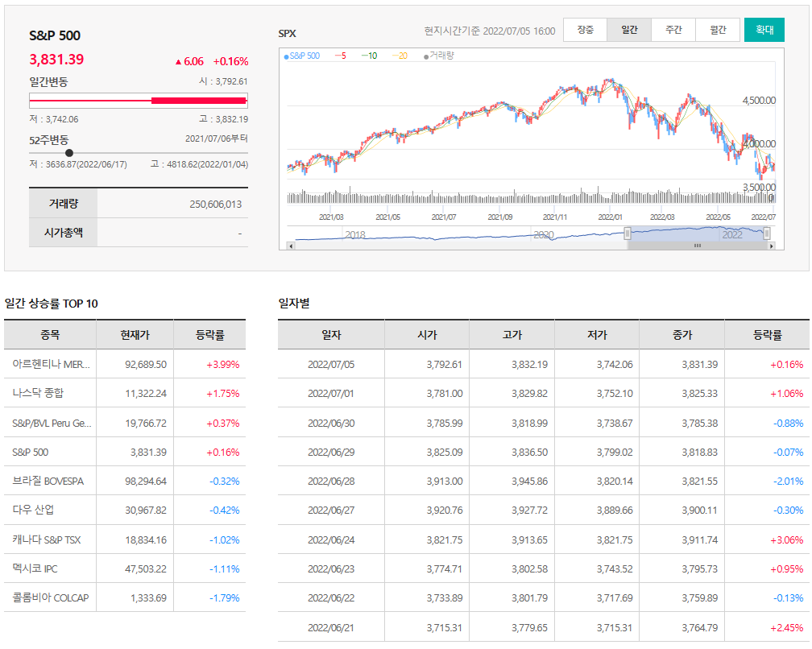Toggle the 5-day moving average legend
This screenshot has width=812, height=649.
pyautogui.click(x=340, y=56)
